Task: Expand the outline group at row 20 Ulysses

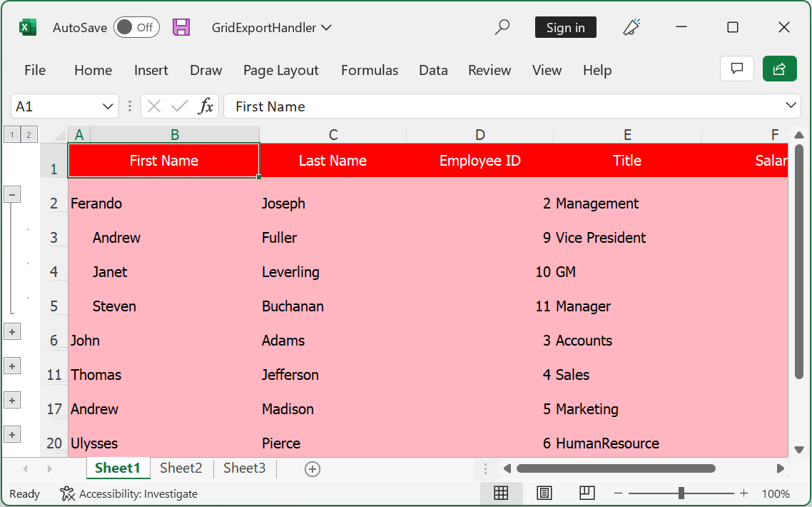Action: click(x=12, y=434)
